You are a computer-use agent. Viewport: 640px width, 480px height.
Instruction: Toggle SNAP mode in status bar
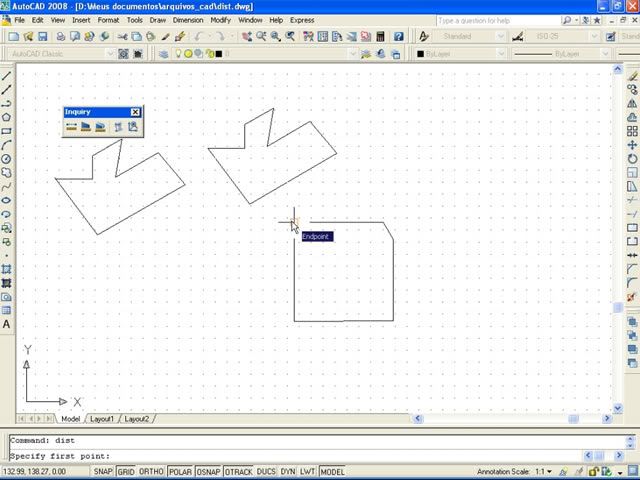(x=102, y=471)
